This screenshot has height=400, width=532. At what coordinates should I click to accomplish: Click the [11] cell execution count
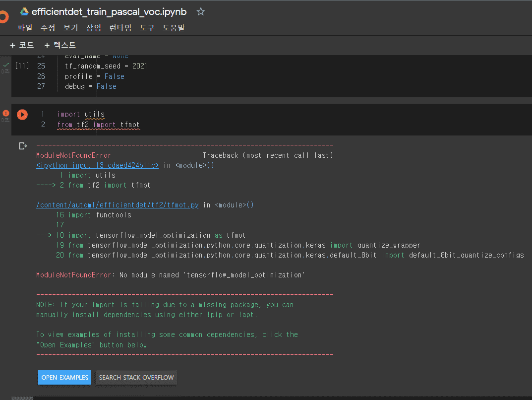pos(22,66)
